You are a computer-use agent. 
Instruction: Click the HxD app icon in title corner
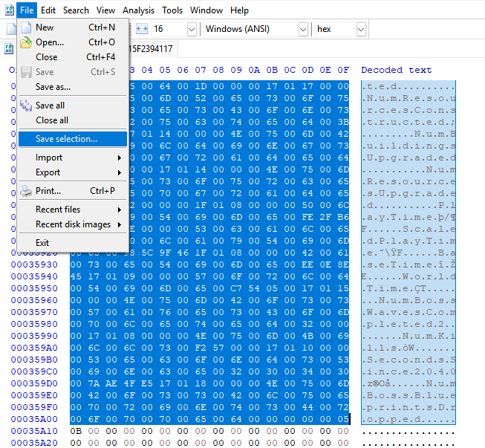click(x=7, y=10)
